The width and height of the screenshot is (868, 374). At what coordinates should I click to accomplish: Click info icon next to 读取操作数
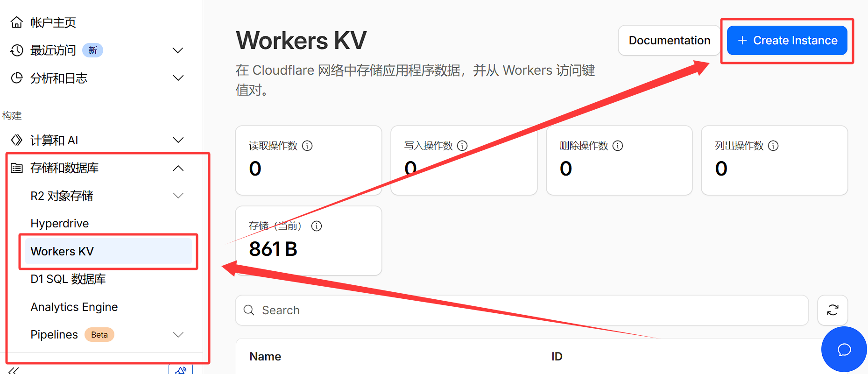pos(307,146)
